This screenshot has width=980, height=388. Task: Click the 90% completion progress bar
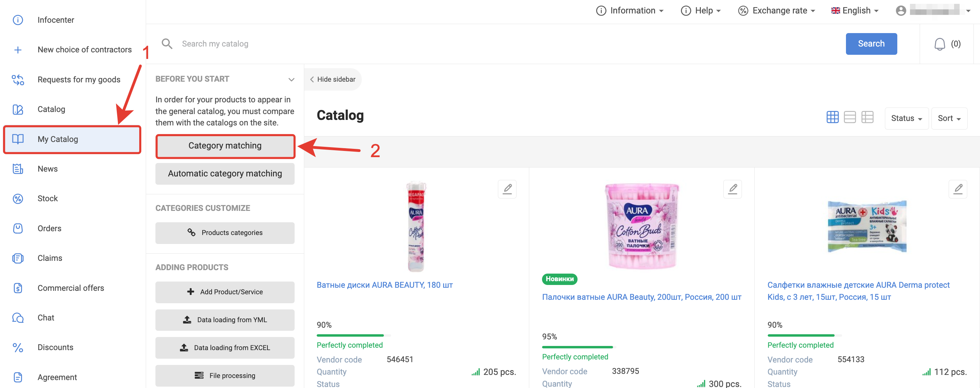[354, 336]
